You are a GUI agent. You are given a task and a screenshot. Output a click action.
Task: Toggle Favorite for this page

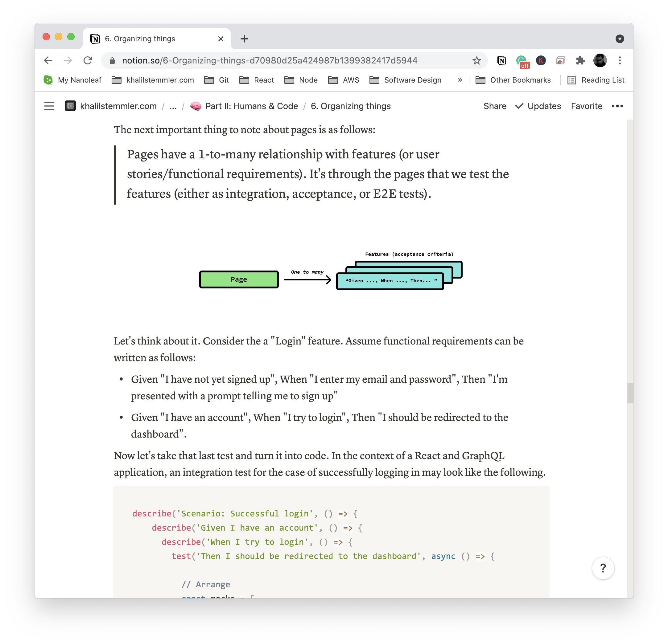[586, 106]
